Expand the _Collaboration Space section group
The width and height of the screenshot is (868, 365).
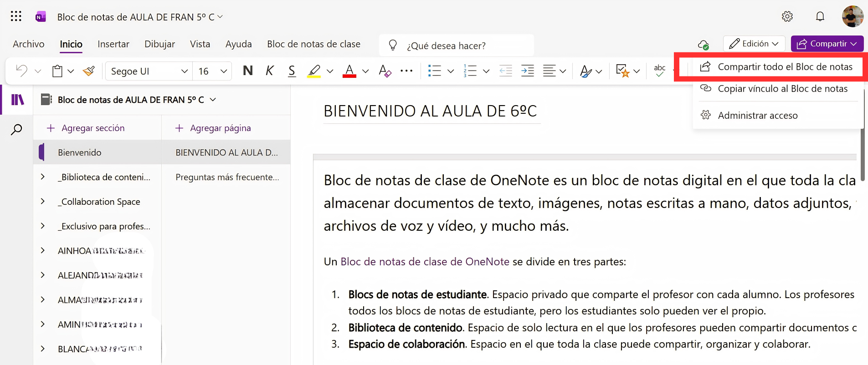point(43,201)
